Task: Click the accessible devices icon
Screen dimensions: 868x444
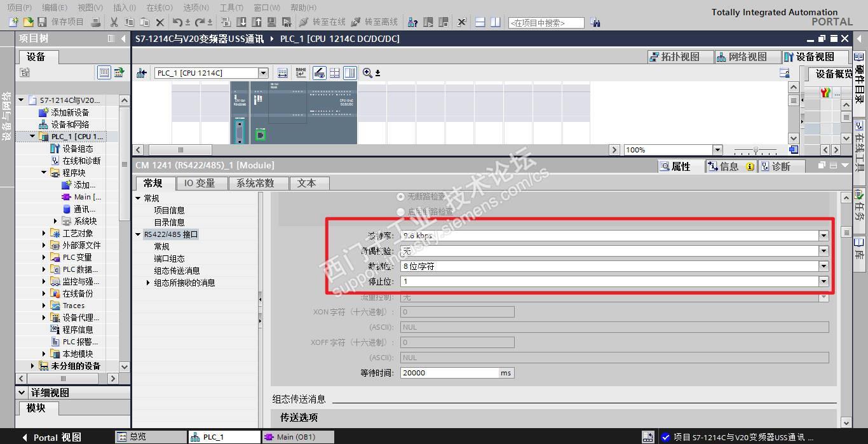Action: point(412,22)
